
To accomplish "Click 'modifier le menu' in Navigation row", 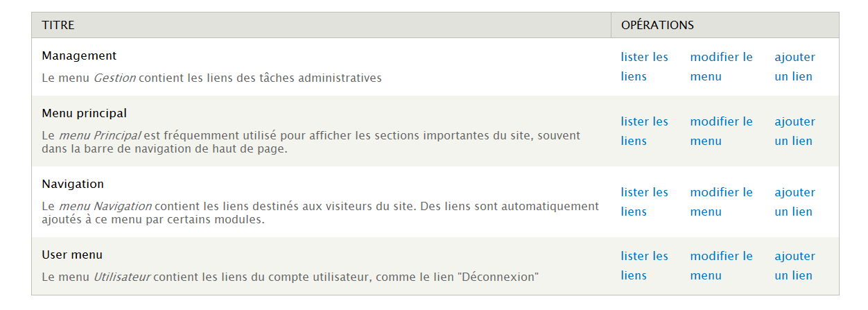I will pos(721,193).
